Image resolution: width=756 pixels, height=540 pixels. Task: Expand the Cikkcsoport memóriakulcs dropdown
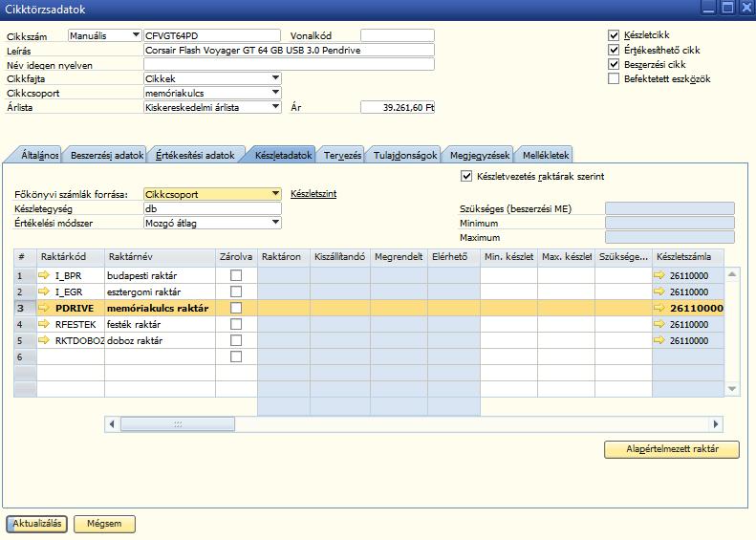pyautogui.click(x=275, y=92)
